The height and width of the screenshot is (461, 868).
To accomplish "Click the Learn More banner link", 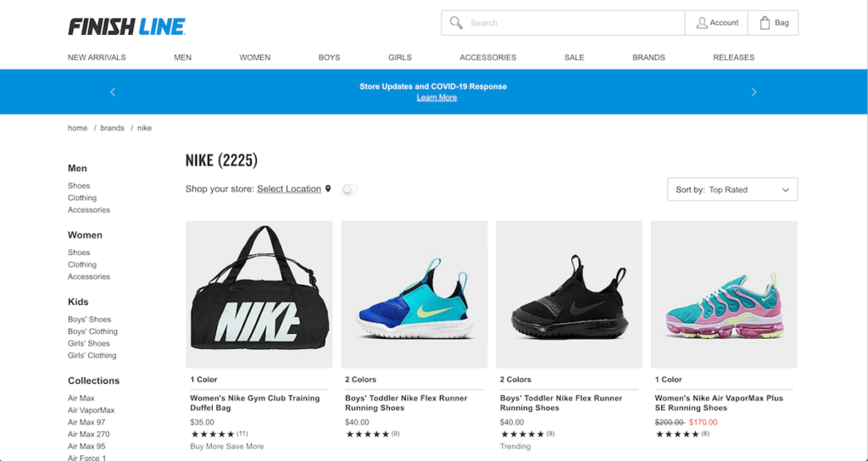I will [x=437, y=97].
